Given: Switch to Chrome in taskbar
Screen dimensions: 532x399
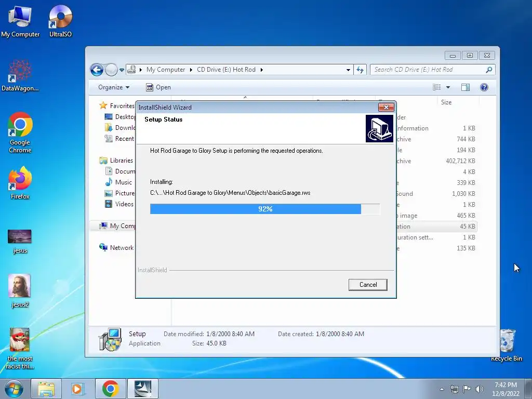Looking at the screenshot, I should click(110, 389).
